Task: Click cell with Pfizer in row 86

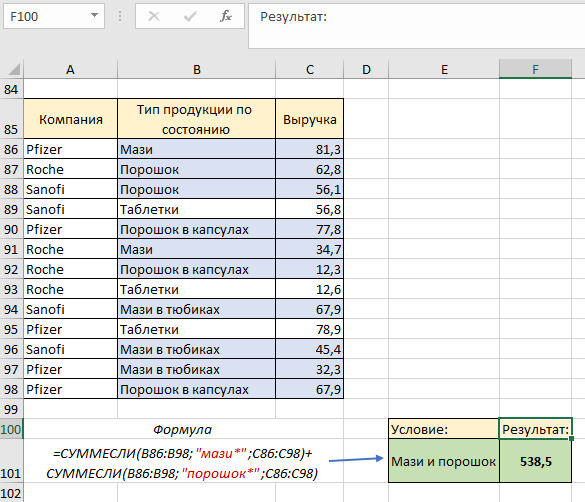Action: click(71, 149)
